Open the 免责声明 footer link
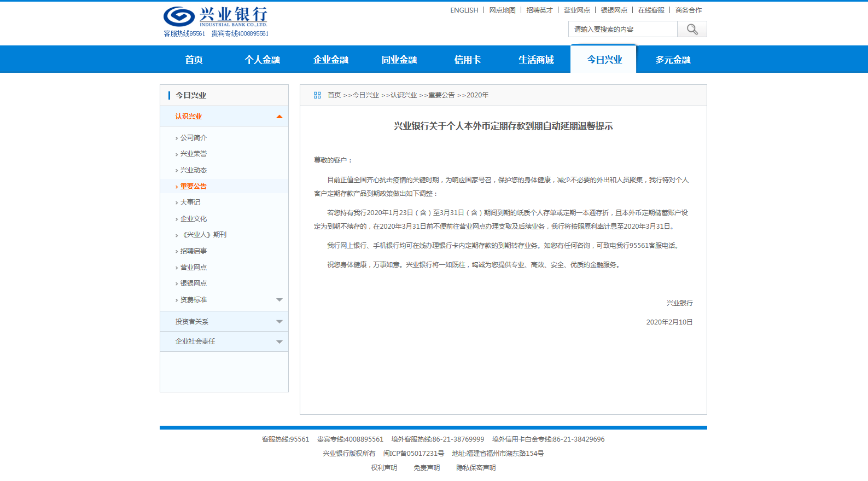This screenshot has width=868, height=481. coord(427,468)
